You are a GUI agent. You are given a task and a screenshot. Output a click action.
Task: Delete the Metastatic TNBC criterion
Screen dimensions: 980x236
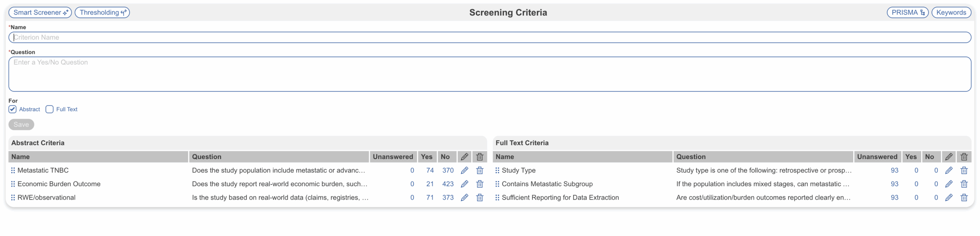480,170
